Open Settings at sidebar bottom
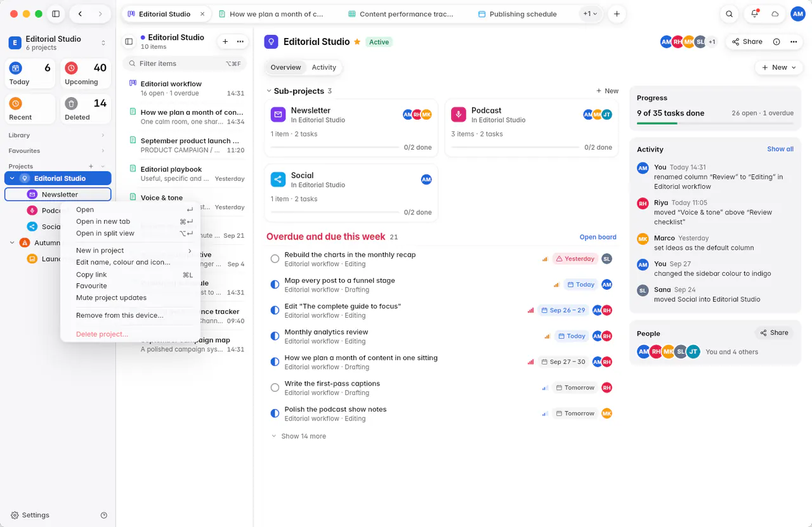812x527 pixels. [x=30, y=516]
